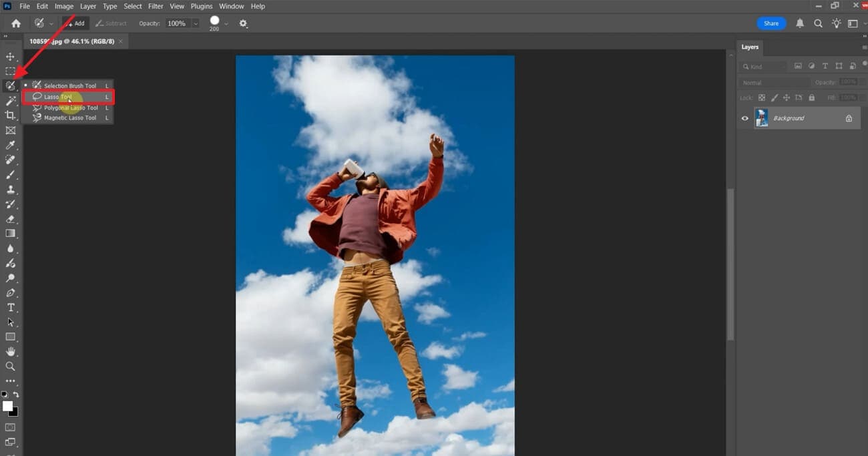Click the Add selection mode button

pyautogui.click(x=74, y=23)
